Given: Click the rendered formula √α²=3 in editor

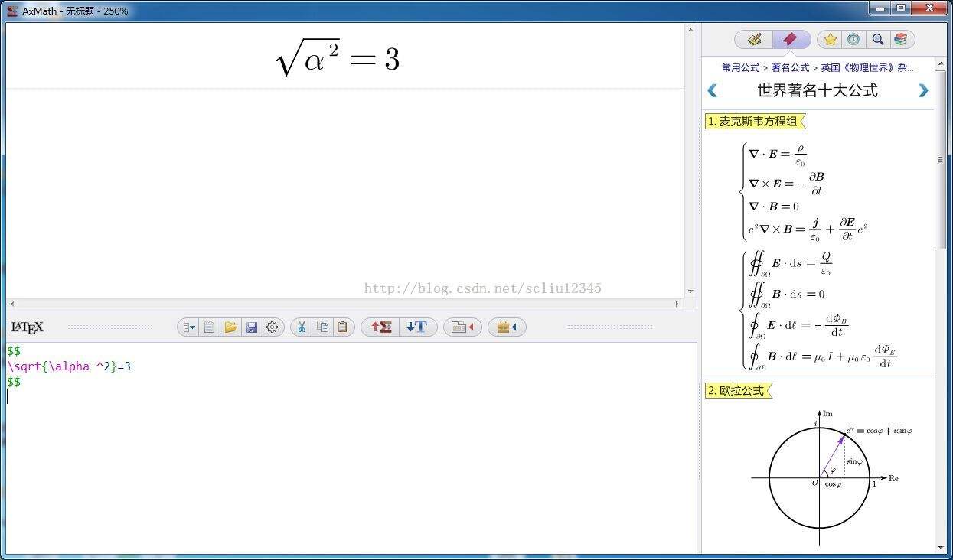Looking at the screenshot, I should (338, 58).
